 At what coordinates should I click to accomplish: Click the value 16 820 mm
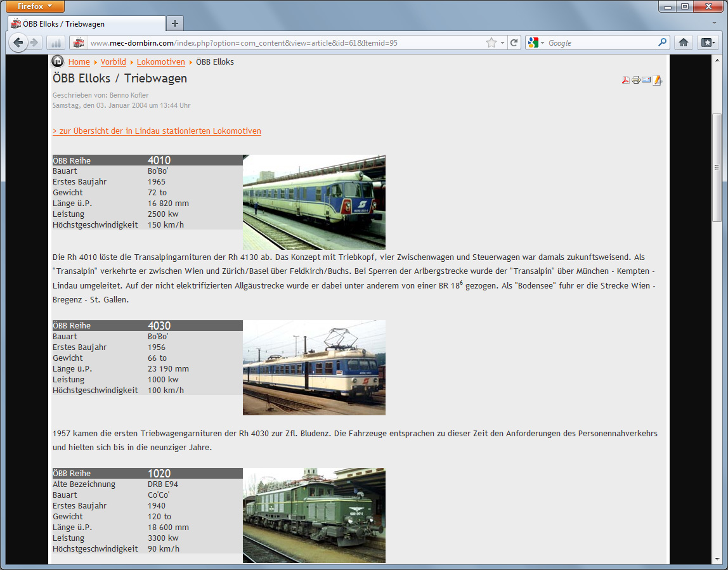[168, 204]
